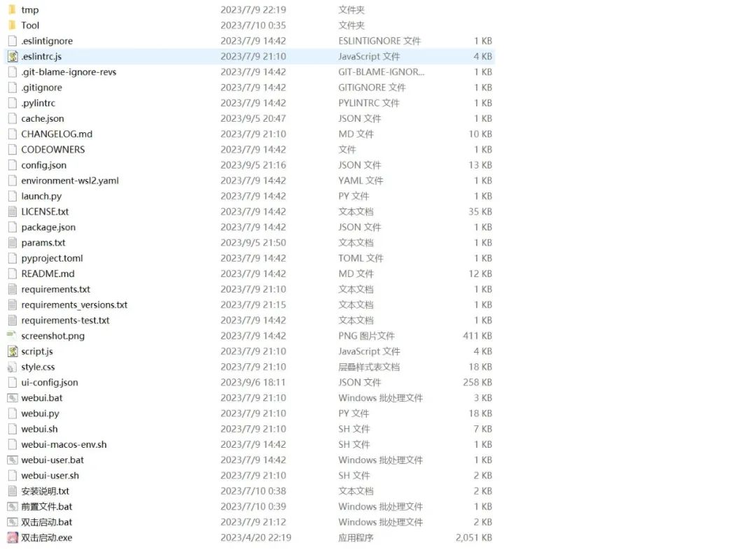Viewport: 756px width, 550px height.
Task: Select the 双击启动.bat file name
Action: pos(47,522)
